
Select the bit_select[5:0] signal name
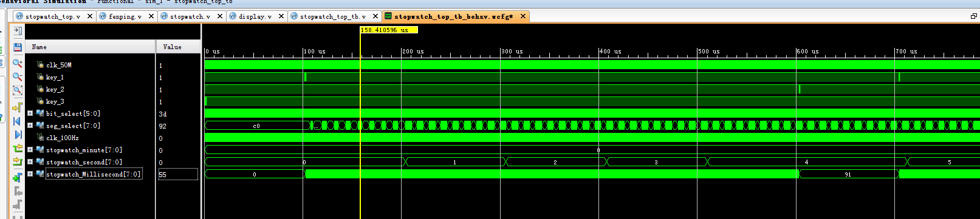pyautogui.click(x=73, y=113)
